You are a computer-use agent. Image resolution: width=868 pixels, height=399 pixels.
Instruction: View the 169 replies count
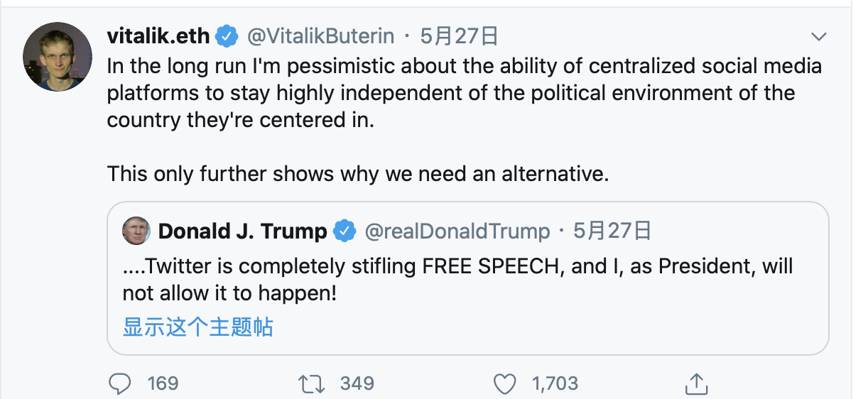163,384
